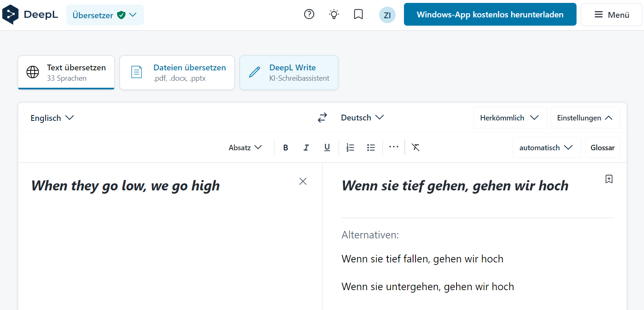Open saved translations bookmark icon in header
This screenshot has width=644, height=310.
pos(358,14)
